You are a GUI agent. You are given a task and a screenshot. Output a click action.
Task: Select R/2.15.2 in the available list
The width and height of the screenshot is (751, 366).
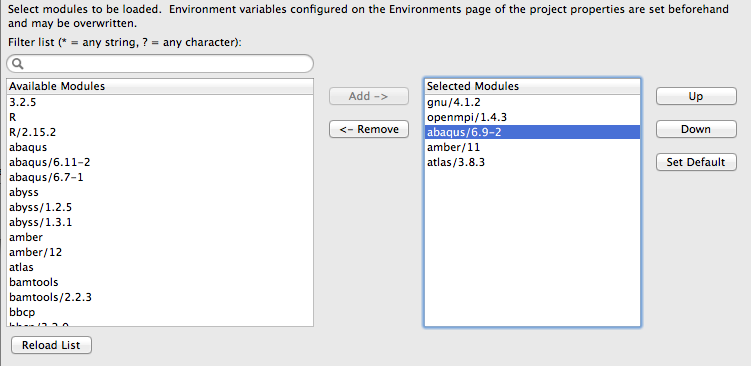(x=160, y=132)
